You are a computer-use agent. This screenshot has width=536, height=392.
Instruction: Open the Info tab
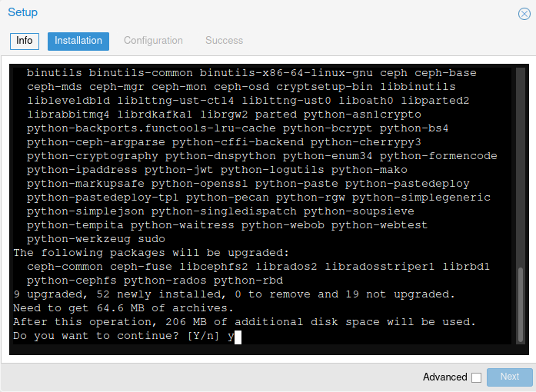coord(25,41)
